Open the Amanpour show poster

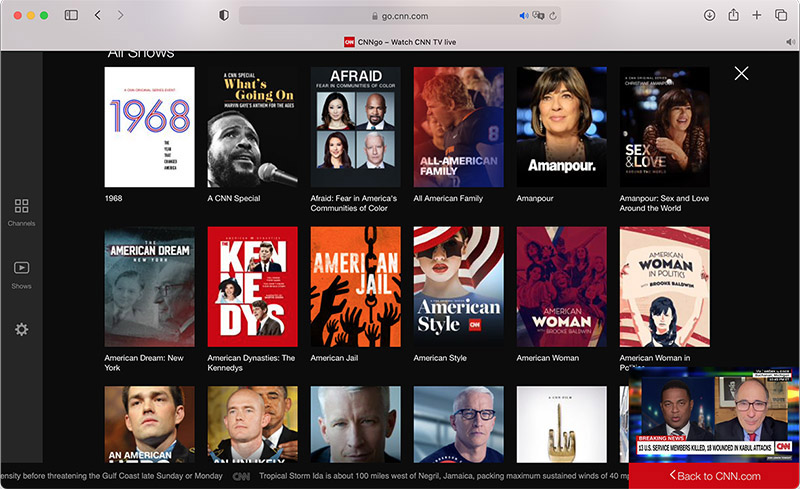coord(561,127)
